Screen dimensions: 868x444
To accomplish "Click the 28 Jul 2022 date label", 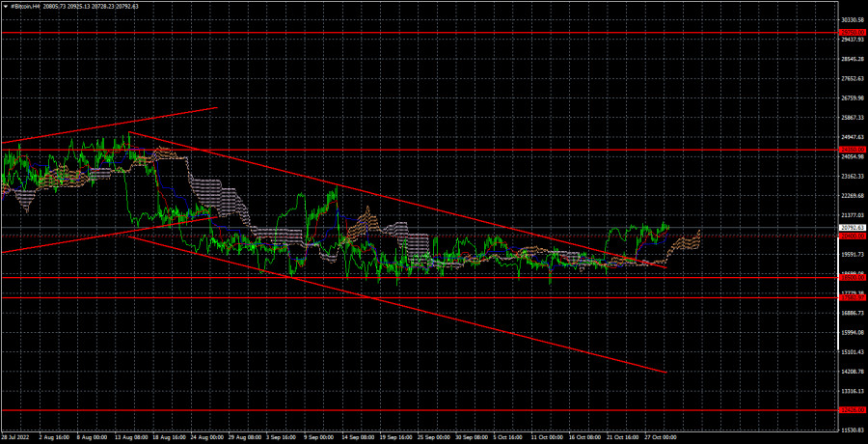I will point(14,437).
